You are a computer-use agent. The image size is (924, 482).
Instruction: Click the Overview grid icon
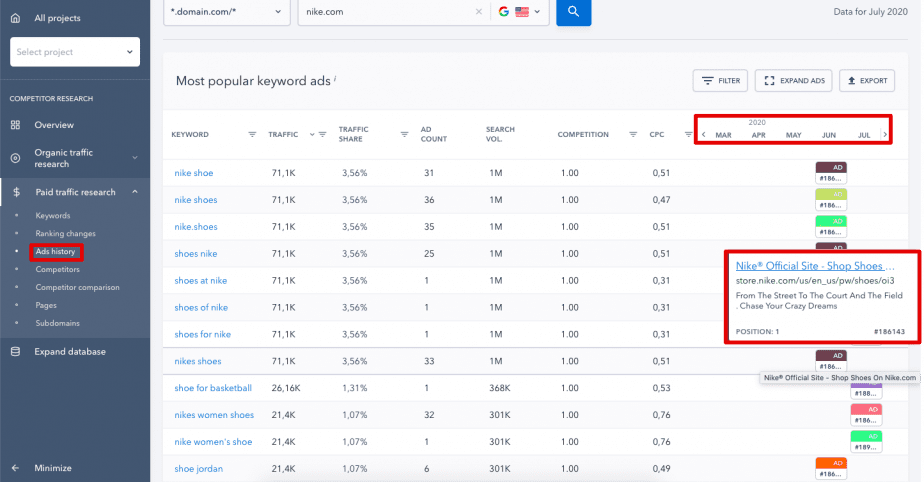15,125
